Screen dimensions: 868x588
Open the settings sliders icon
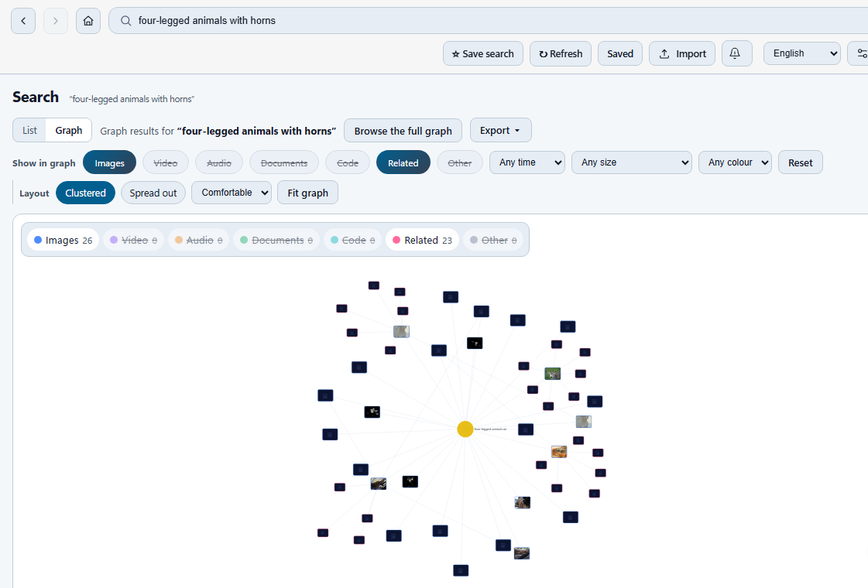pos(859,53)
